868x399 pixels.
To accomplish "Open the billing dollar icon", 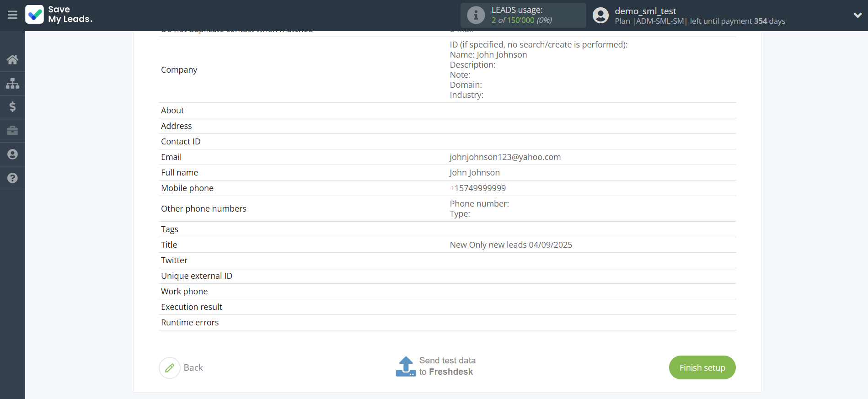I will [12, 107].
